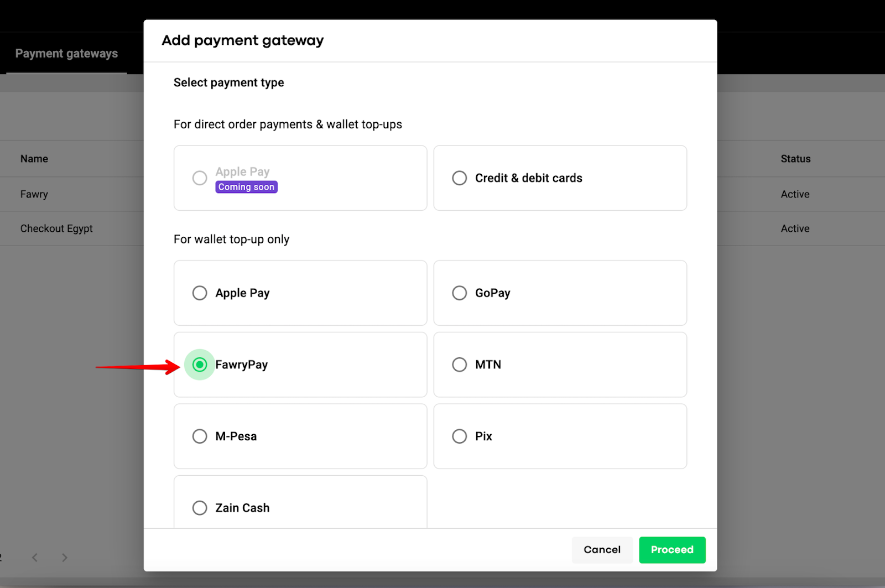885x588 pixels.
Task: Click the Checkout Egypt gateway row name
Action: point(56,228)
